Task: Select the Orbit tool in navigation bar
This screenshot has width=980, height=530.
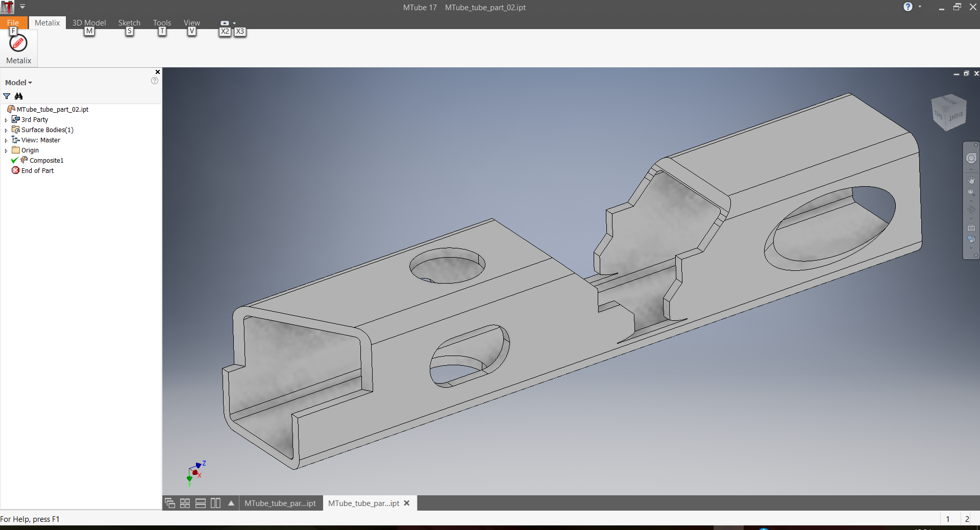Action: click(971, 210)
